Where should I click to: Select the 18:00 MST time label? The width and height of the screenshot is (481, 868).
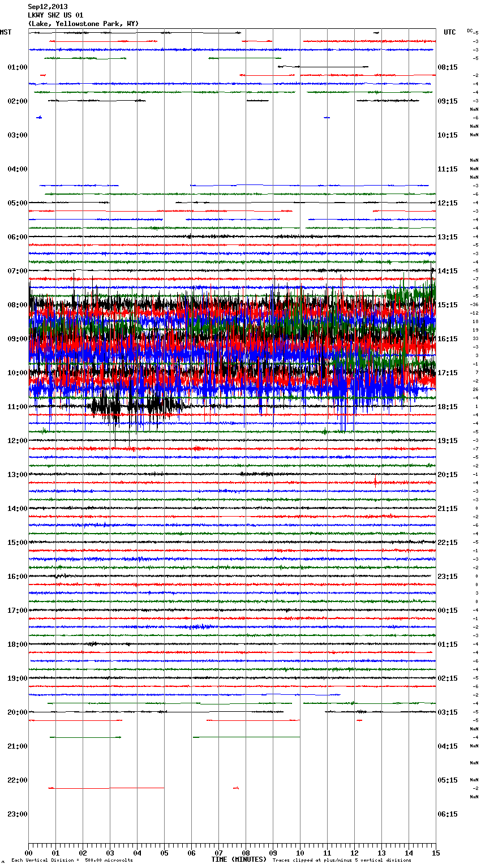click(18, 644)
